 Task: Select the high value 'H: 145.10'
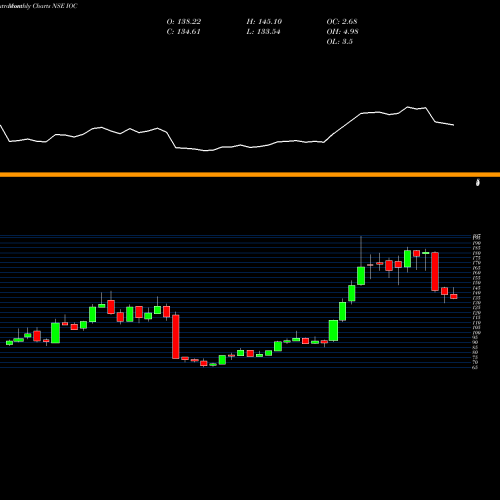[264, 22]
